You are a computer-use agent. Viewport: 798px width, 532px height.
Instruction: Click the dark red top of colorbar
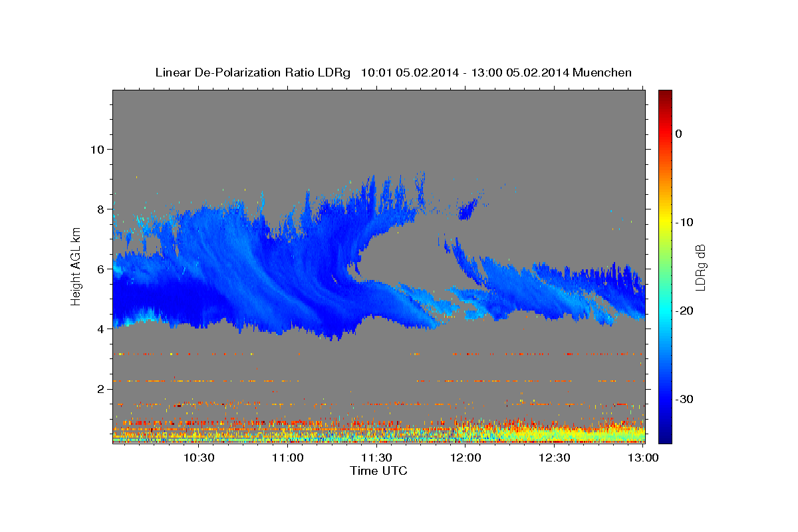665,94
